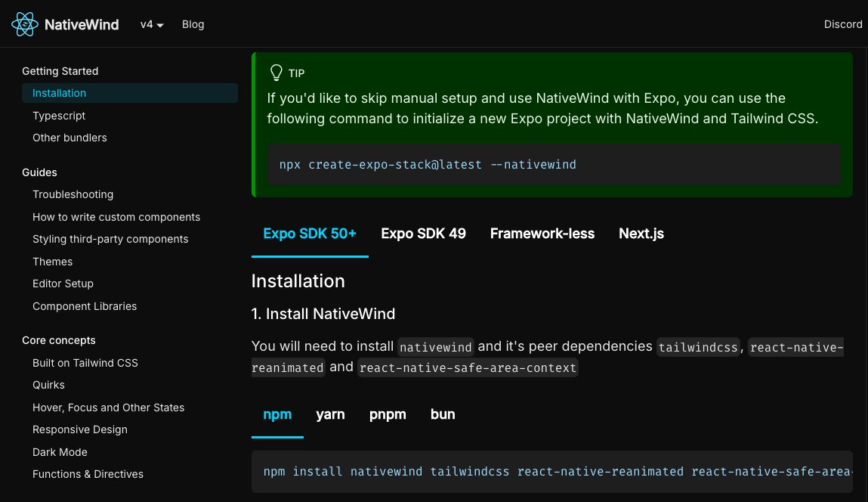Screen dimensions: 868x502
Task: Click the NativeWind atom logo icon
Action: point(24,24)
